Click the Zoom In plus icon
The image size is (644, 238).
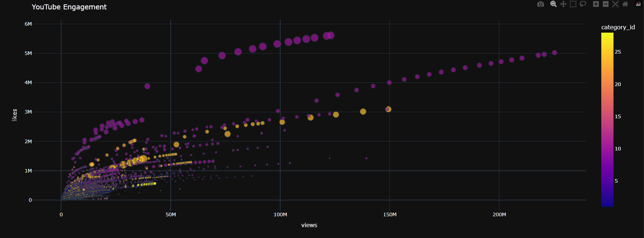[x=596, y=4]
